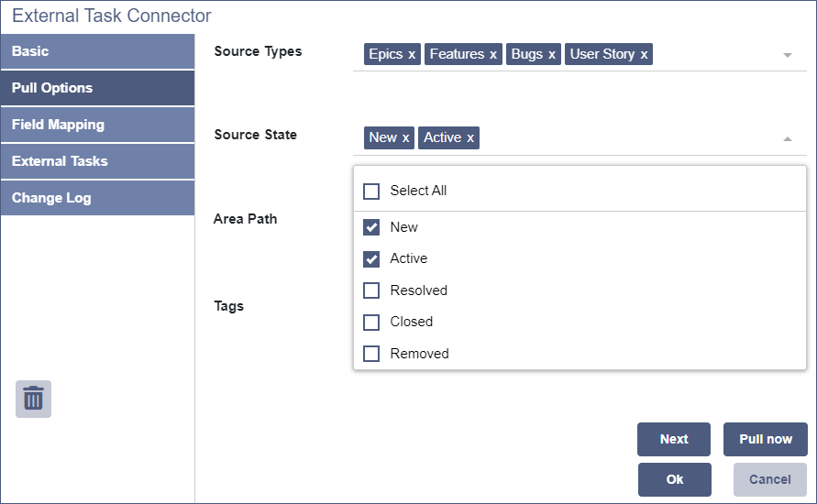Uncheck the Active state checkbox

point(371,259)
